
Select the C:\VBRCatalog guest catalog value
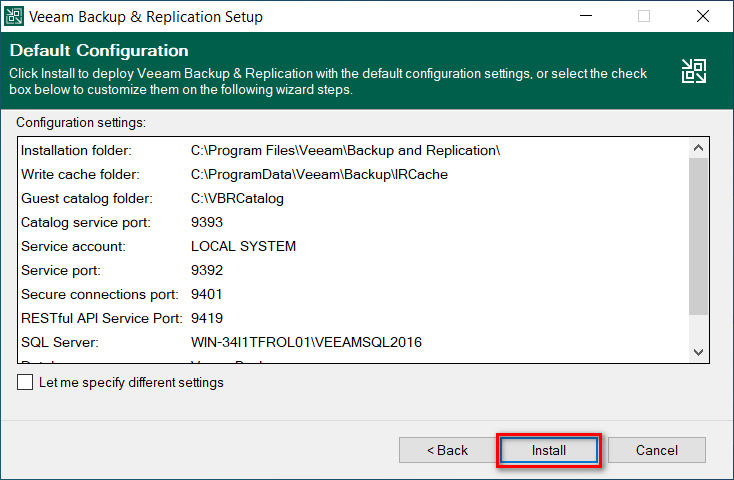[237, 199]
